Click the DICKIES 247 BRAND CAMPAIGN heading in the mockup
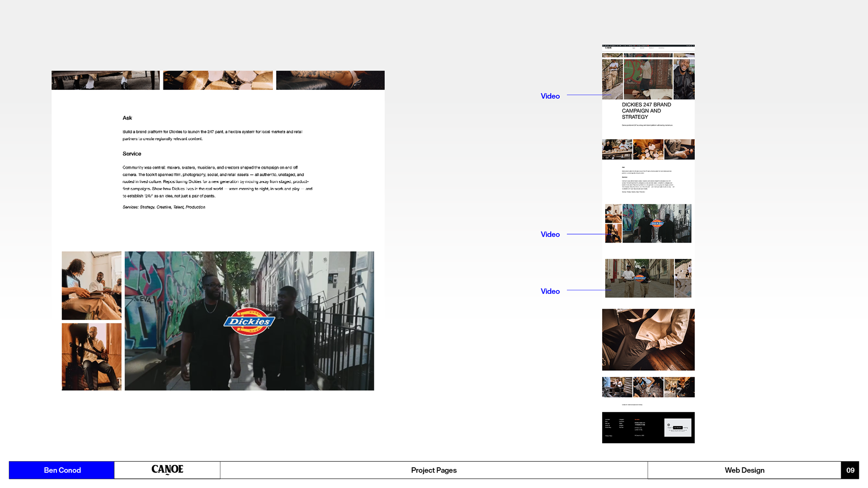Image resolution: width=868 pixels, height=488 pixels. pos(646,111)
